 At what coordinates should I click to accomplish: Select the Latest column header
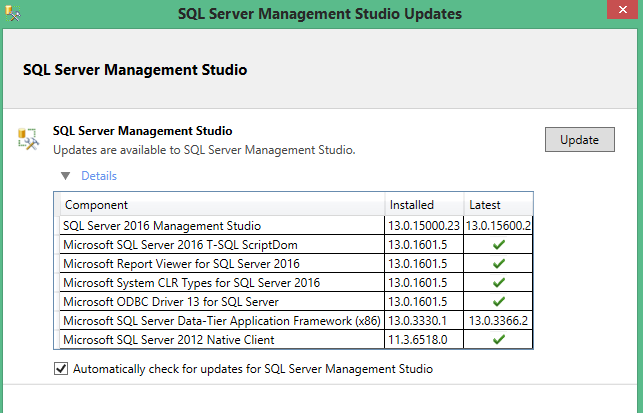pyautogui.click(x=498, y=205)
